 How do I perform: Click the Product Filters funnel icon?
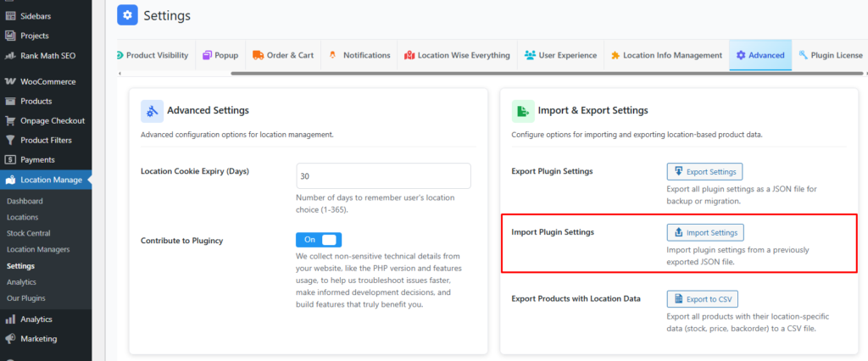click(x=10, y=140)
